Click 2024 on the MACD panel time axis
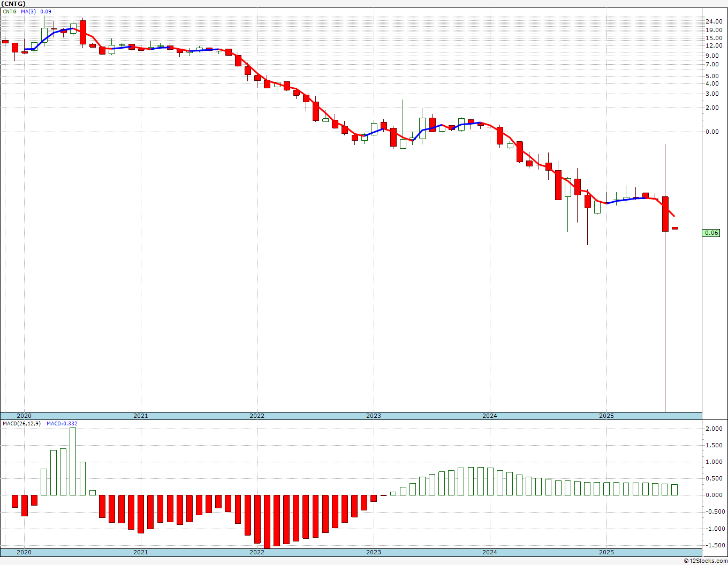The height and width of the screenshot is (565, 728). point(490,552)
